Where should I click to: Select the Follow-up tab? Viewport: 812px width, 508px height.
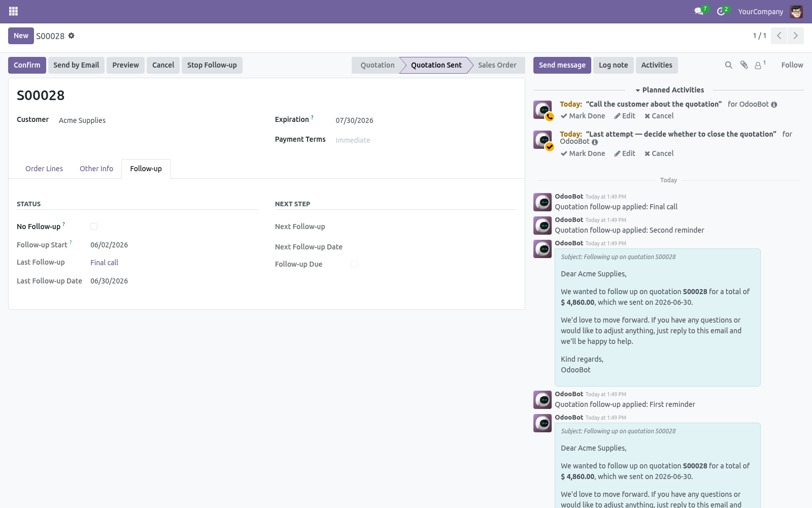click(x=146, y=169)
